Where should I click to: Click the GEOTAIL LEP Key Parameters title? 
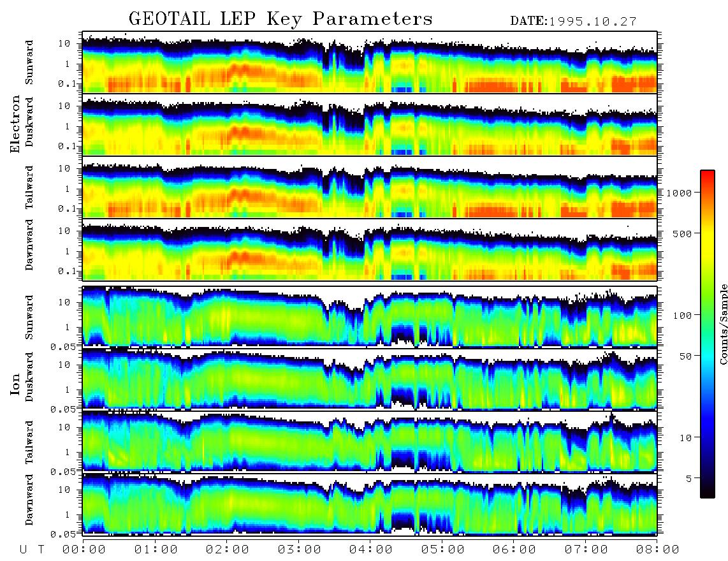(280, 19)
